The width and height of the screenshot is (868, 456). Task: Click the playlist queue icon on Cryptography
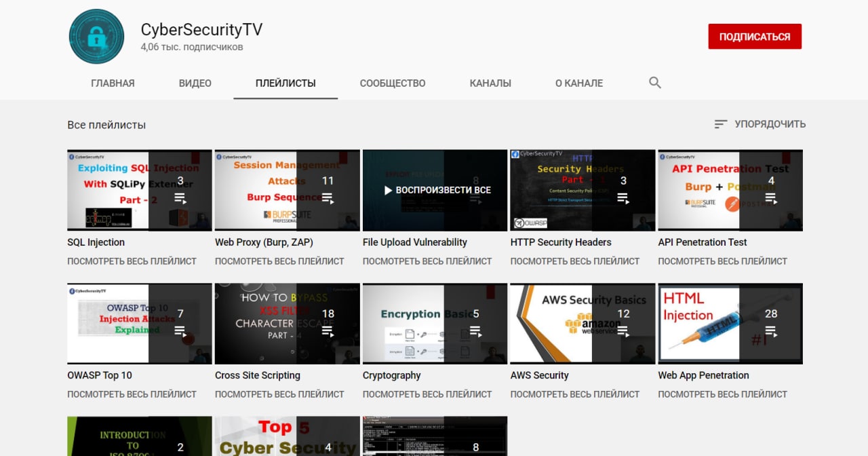click(x=476, y=331)
